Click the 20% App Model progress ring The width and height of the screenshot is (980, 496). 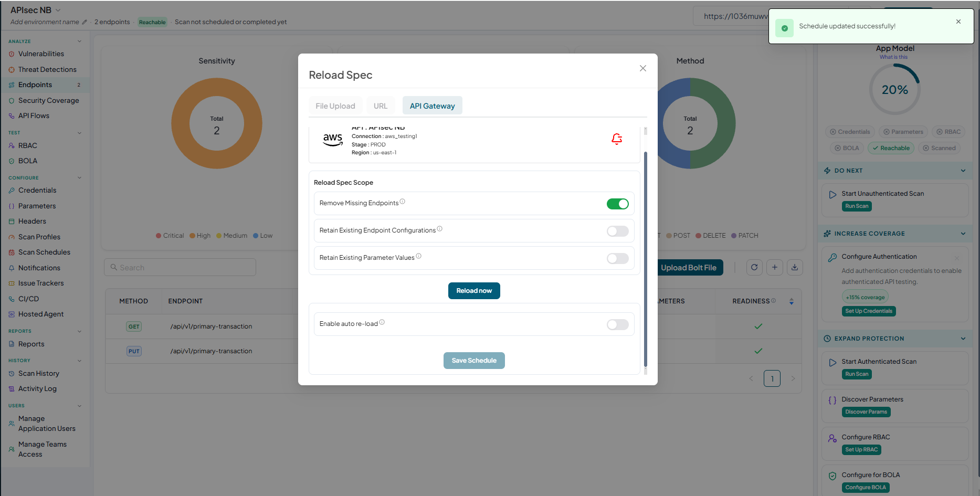(x=894, y=89)
